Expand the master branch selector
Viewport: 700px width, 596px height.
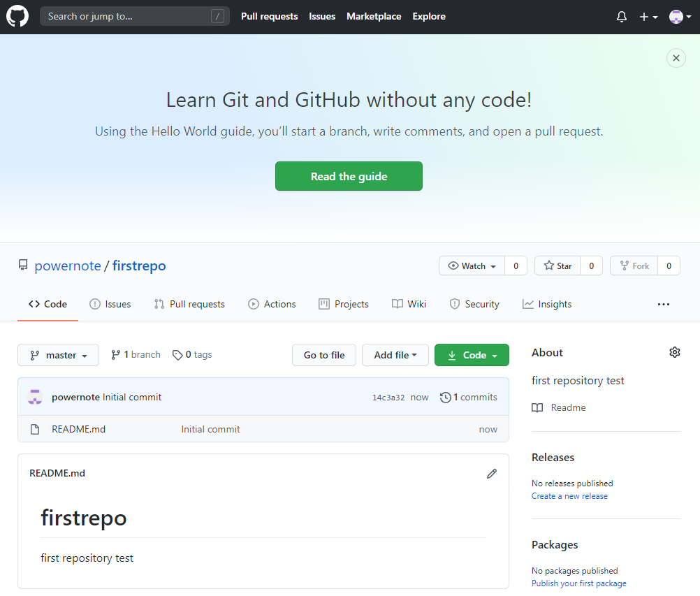(58, 355)
